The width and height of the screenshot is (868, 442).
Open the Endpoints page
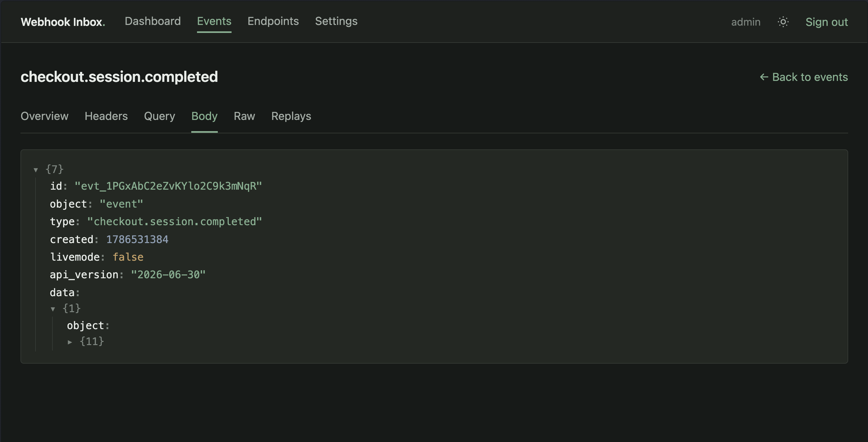273,21
